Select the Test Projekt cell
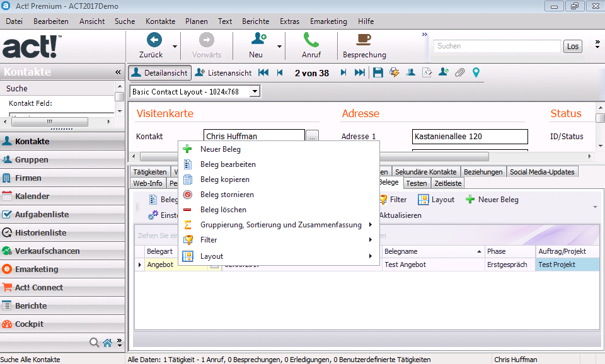 click(567, 264)
